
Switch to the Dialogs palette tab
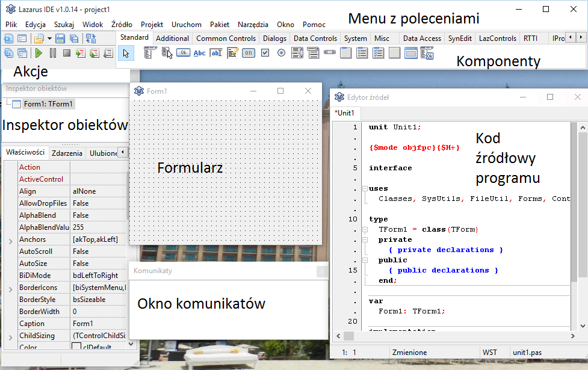tap(274, 39)
